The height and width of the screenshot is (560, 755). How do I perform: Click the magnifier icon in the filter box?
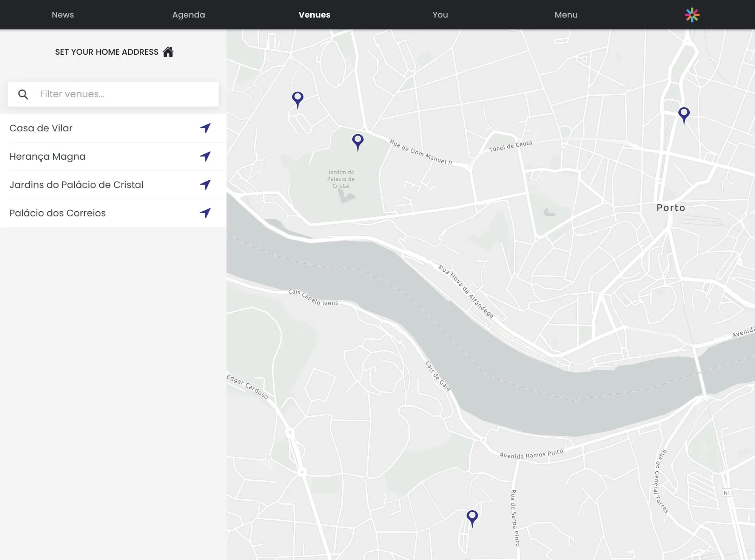(x=23, y=94)
